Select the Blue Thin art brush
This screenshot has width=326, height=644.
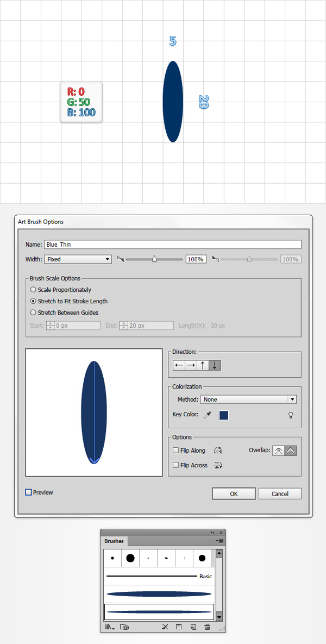click(159, 611)
